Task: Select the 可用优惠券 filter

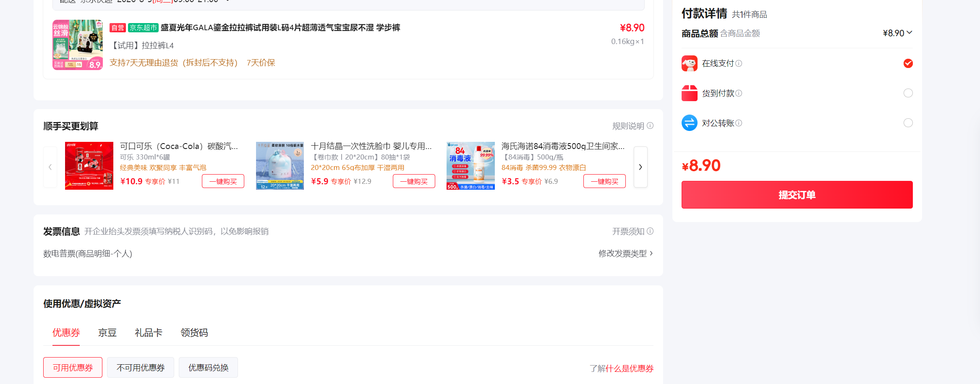Action: pos(73,368)
